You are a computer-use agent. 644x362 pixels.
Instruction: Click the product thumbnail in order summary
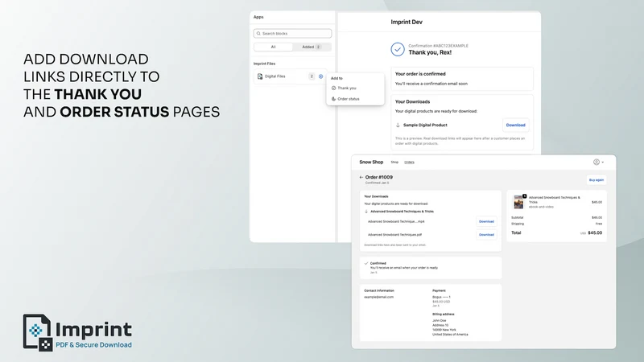[518, 202]
